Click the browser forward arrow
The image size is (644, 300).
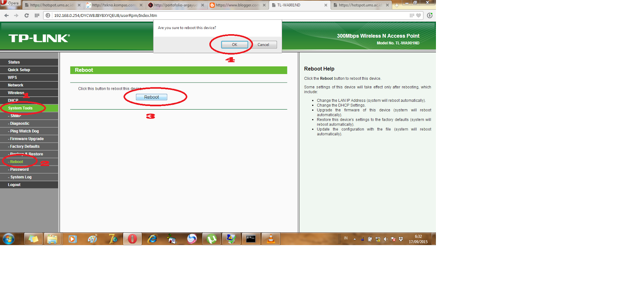click(16, 15)
